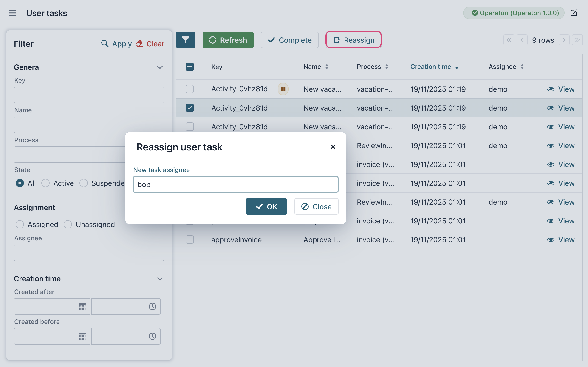Clear all filters using the Clear link
The height and width of the screenshot is (367, 588).
coord(155,44)
